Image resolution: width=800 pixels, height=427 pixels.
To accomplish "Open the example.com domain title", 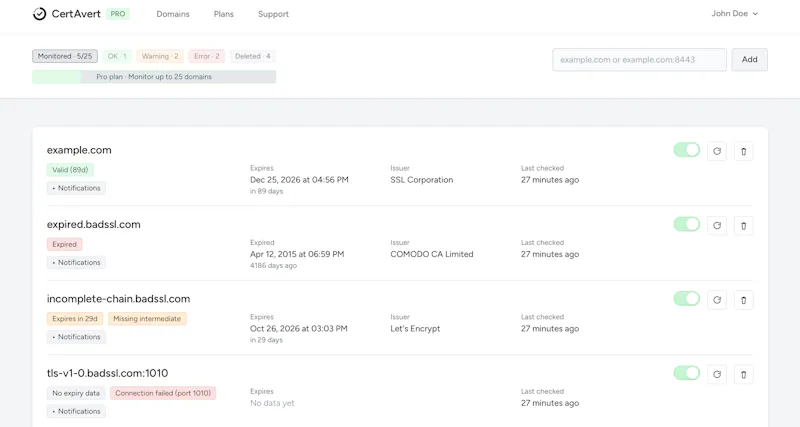I will pos(79,150).
